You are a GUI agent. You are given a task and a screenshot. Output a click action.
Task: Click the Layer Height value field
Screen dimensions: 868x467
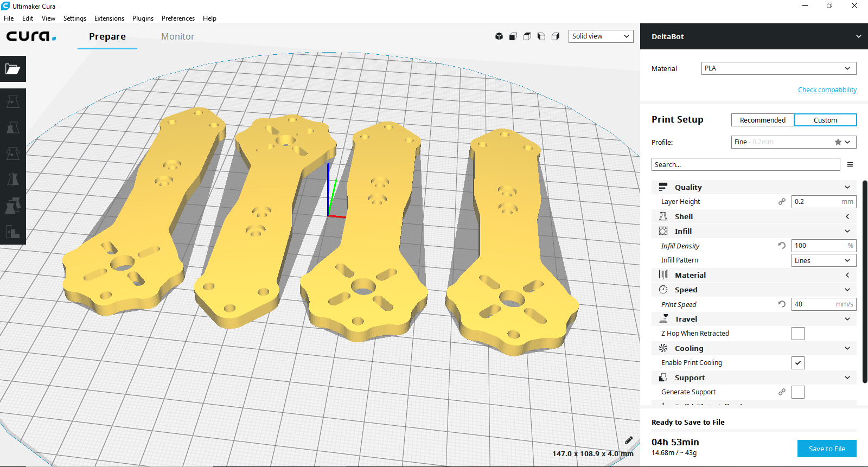click(x=824, y=202)
